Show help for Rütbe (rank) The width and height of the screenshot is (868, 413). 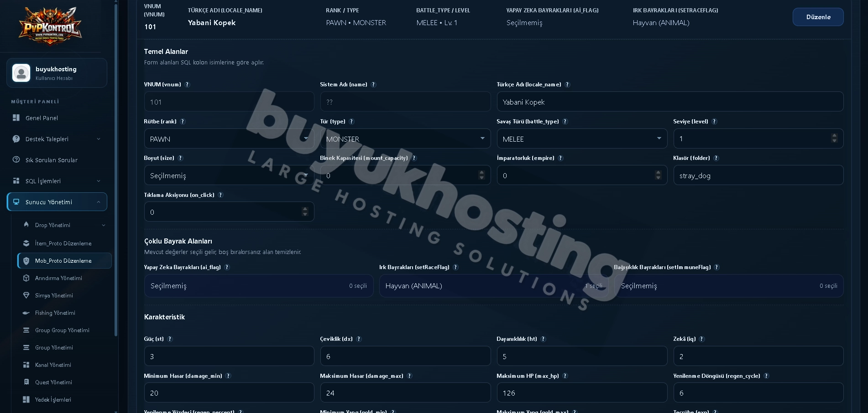click(x=183, y=122)
